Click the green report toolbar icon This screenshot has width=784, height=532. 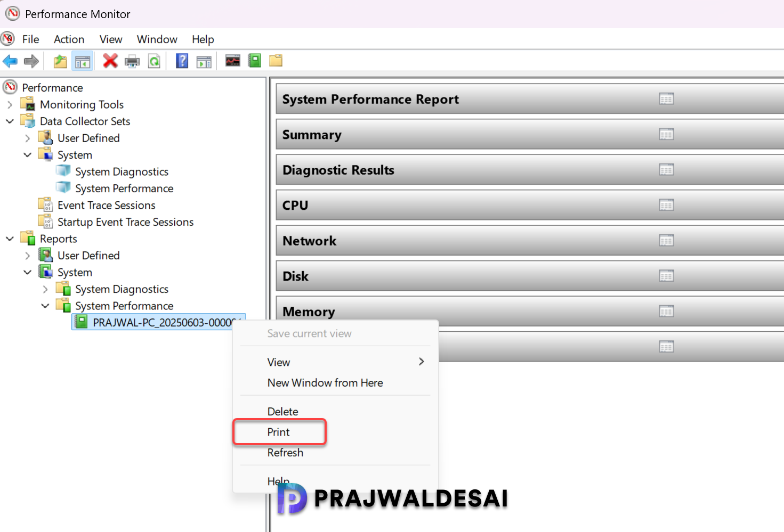coord(255,60)
